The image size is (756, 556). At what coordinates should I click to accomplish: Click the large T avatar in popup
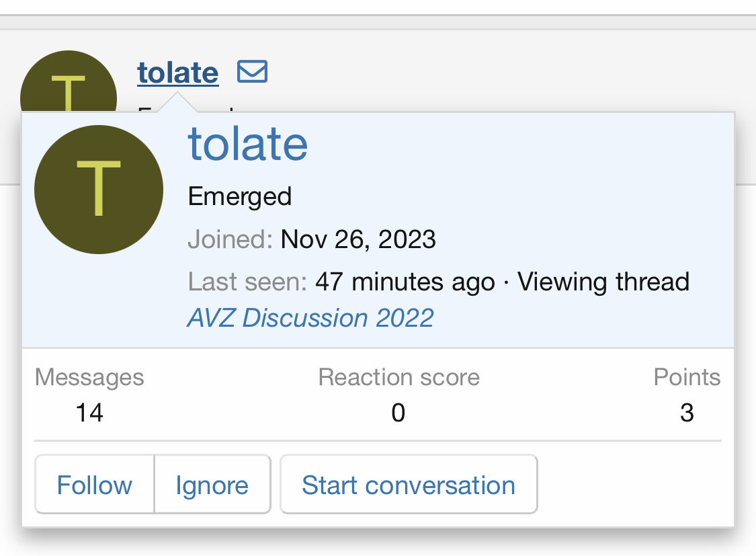pyautogui.click(x=99, y=190)
